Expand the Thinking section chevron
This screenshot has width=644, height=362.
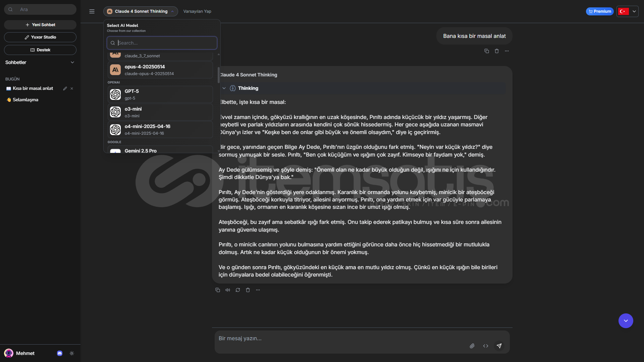tap(224, 88)
